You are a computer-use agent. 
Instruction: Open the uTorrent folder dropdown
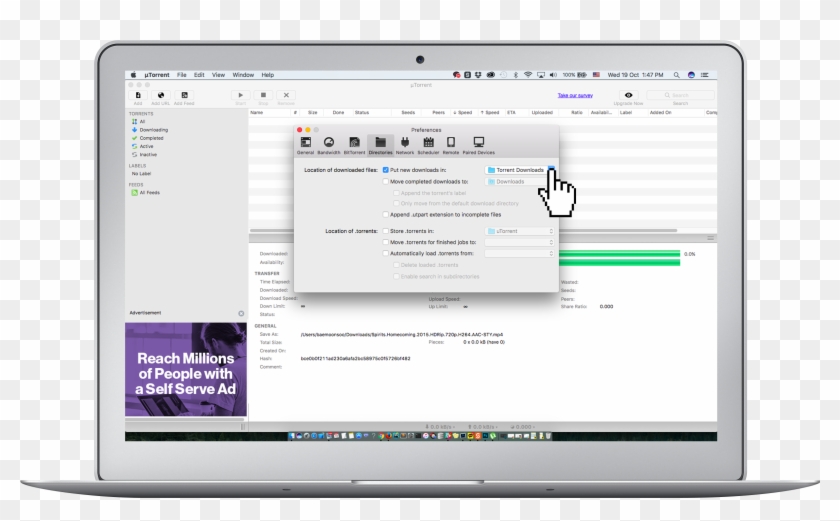click(x=519, y=231)
